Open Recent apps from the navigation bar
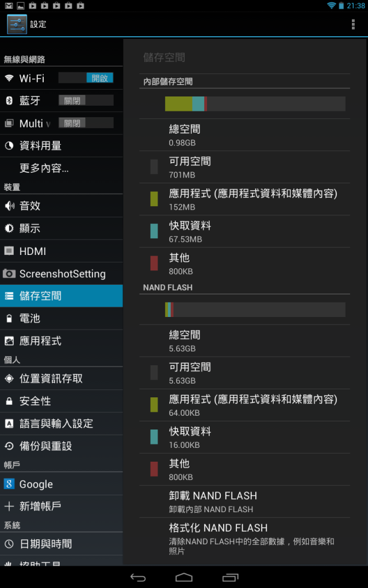This screenshot has height=588, width=368. [230, 577]
